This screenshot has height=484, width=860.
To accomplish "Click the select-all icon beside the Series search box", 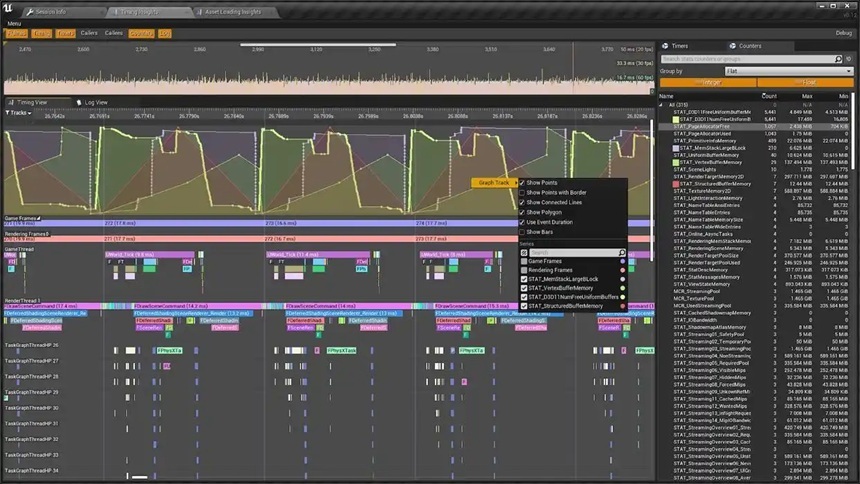I will click(x=524, y=252).
